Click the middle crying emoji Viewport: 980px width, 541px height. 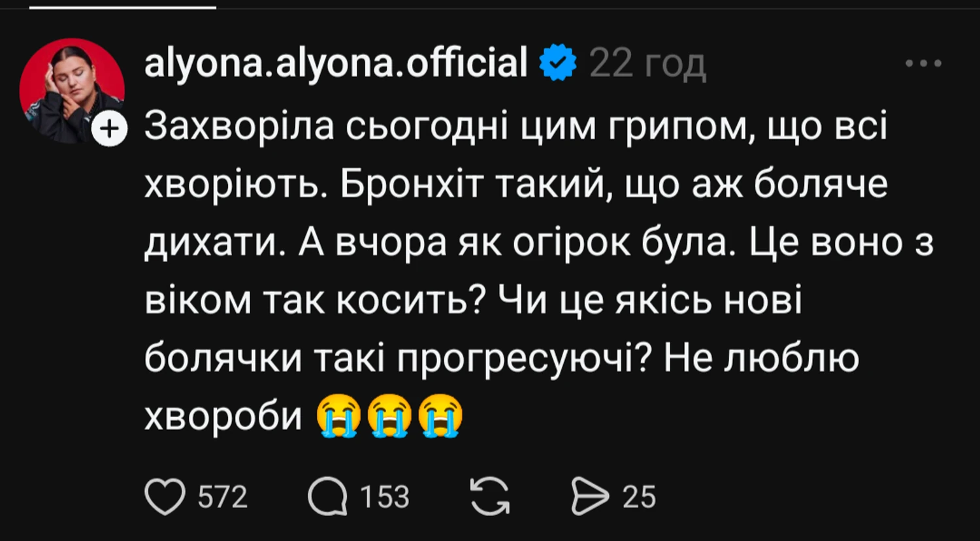pyautogui.click(x=389, y=416)
